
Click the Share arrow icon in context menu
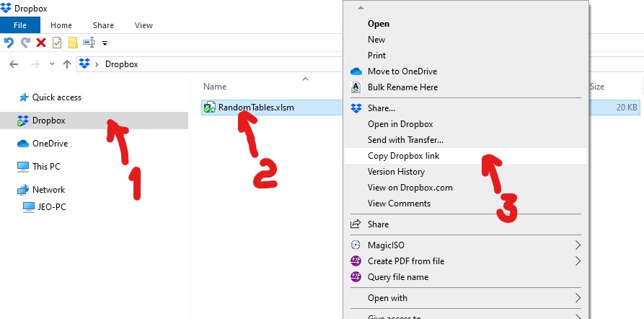pyautogui.click(x=356, y=224)
